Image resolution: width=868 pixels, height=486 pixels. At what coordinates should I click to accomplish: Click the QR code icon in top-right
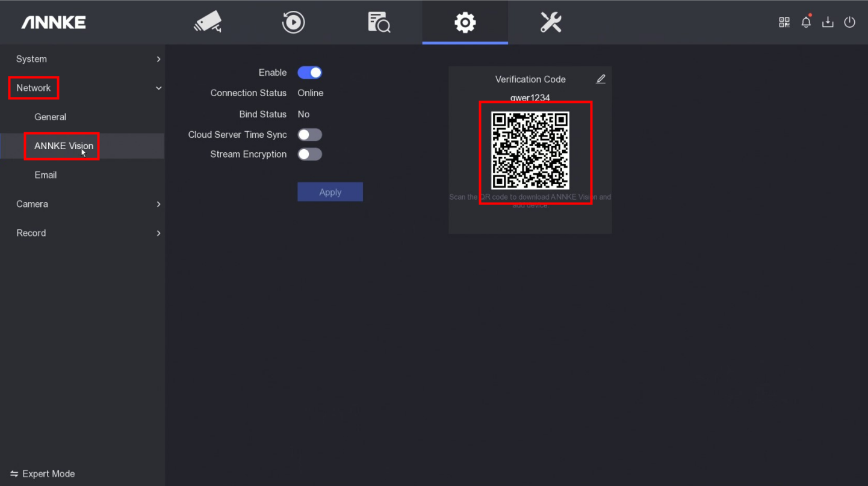[784, 23]
